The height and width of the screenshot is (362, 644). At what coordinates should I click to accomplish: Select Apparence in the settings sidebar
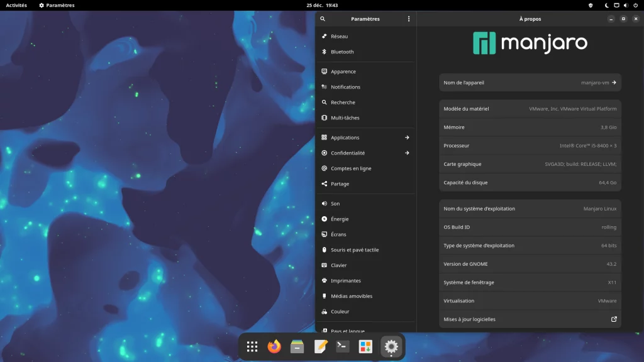point(343,72)
